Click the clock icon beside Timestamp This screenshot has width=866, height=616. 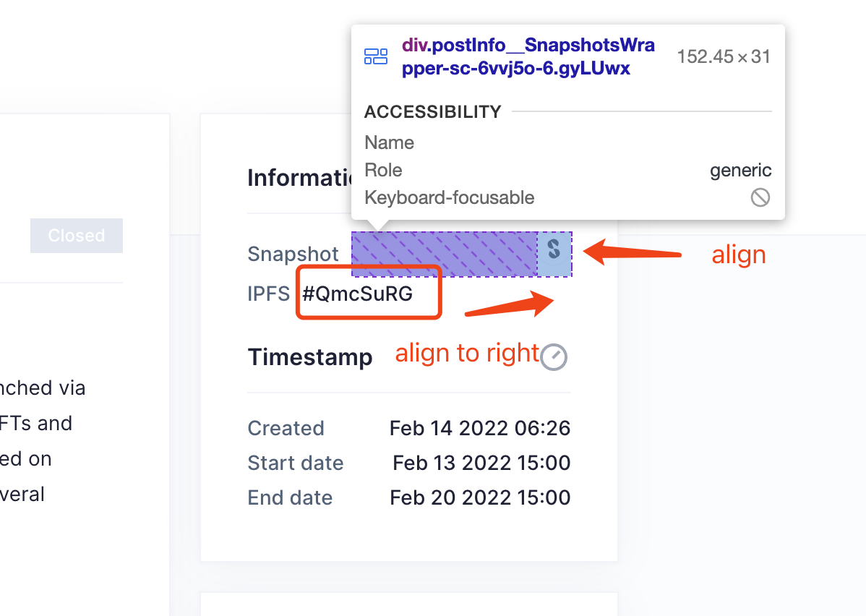click(554, 356)
